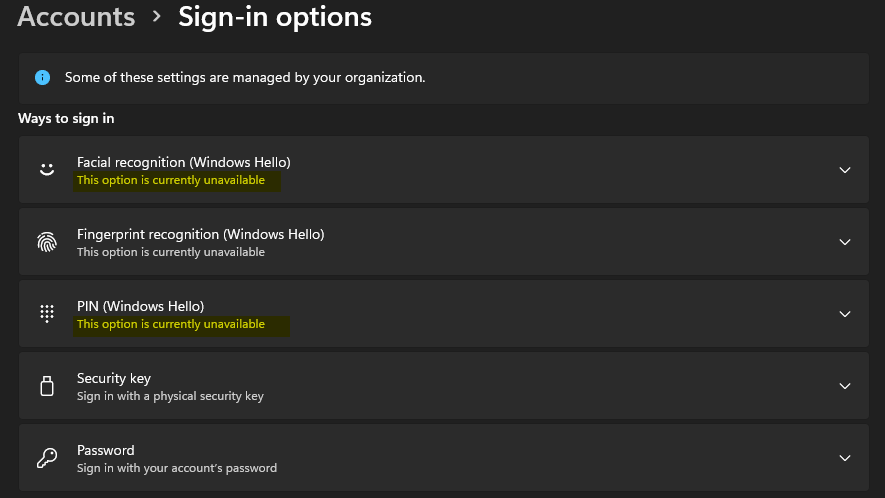The image size is (885, 498).
Task: Click the Security key title text
Action: [114, 378]
